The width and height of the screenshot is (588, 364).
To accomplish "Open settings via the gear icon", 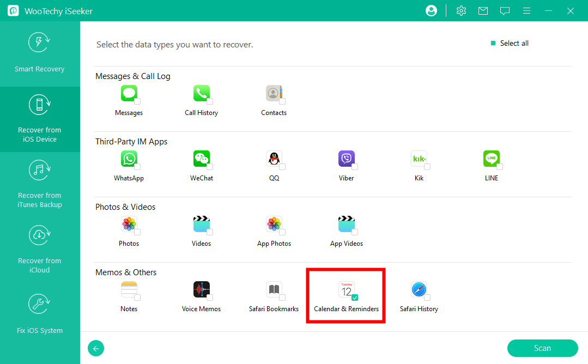I will pos(461,11).
